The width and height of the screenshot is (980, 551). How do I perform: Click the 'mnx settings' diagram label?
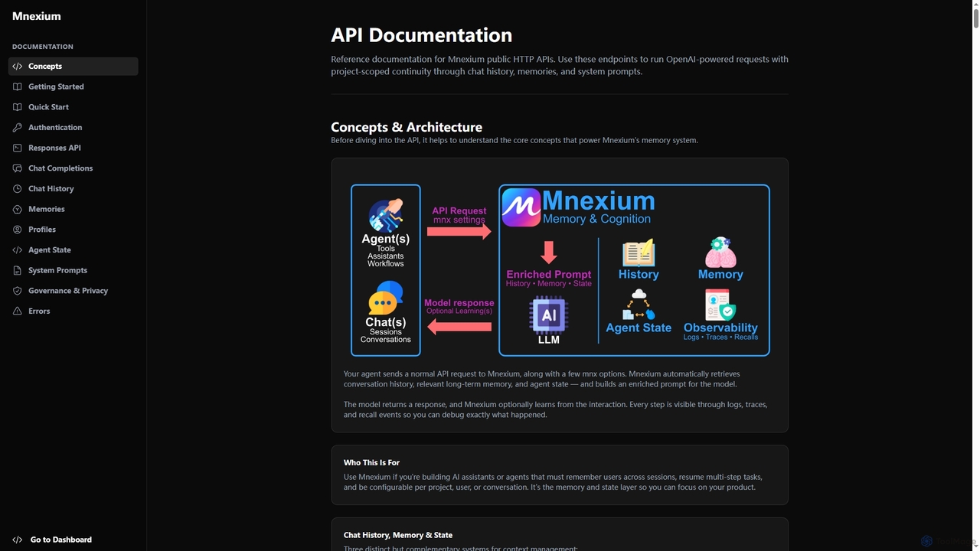tap(459, 220)
